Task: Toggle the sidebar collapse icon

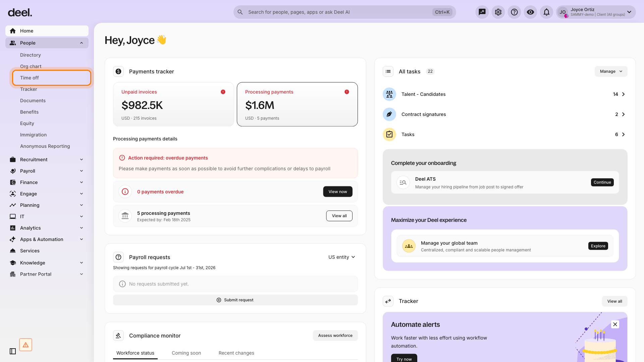Action: [13, 351]
